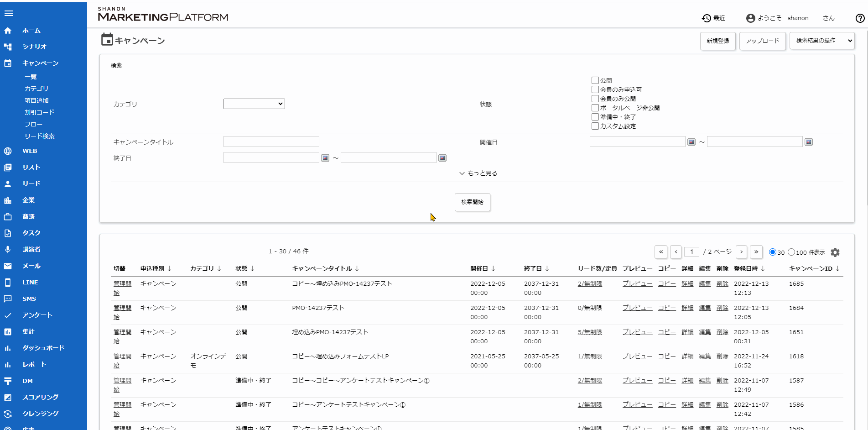Select the 100 items display radio
This screenshot has width=868, height=430.
(x=791, y=252)
